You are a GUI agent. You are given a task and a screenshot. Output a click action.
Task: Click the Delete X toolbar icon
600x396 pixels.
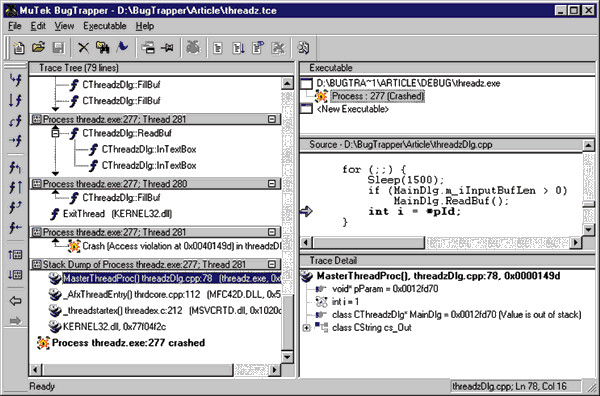[x=83, y=48]
